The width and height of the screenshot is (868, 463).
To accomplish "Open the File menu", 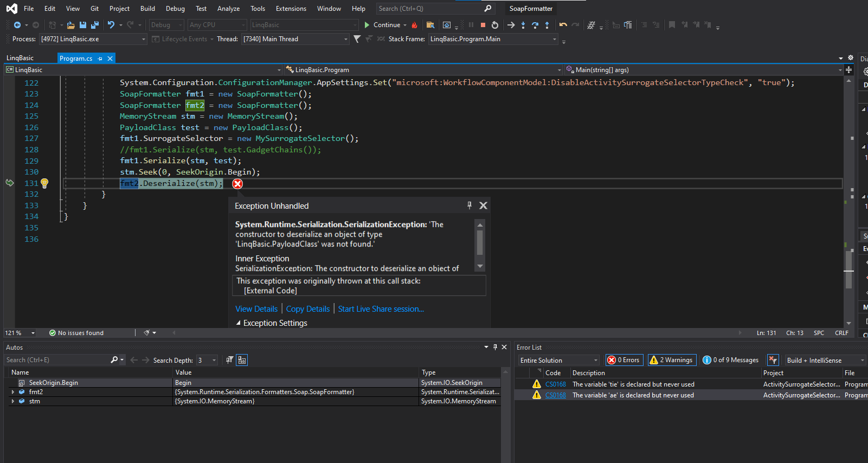I will [29, 9].
